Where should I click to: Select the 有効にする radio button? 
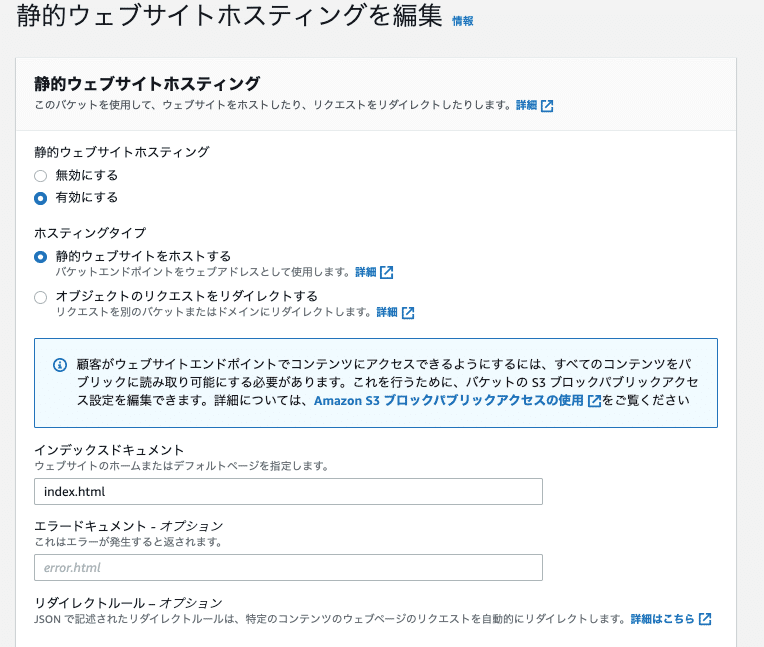pyautogui.click(x=40, y=198)
